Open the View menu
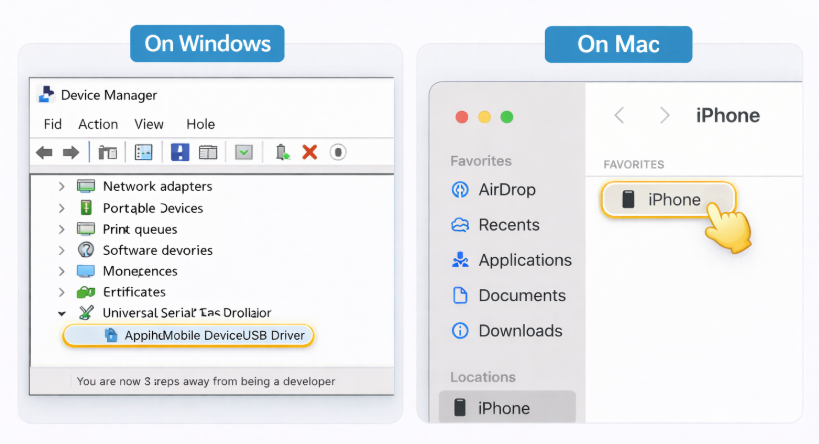Image resolution: width=819 pixels, height=444 pixels. tap(149, 124)
